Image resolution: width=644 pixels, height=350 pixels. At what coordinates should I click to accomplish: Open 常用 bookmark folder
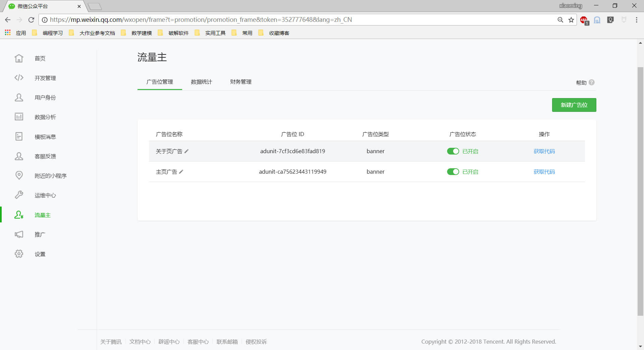[242, 33]
